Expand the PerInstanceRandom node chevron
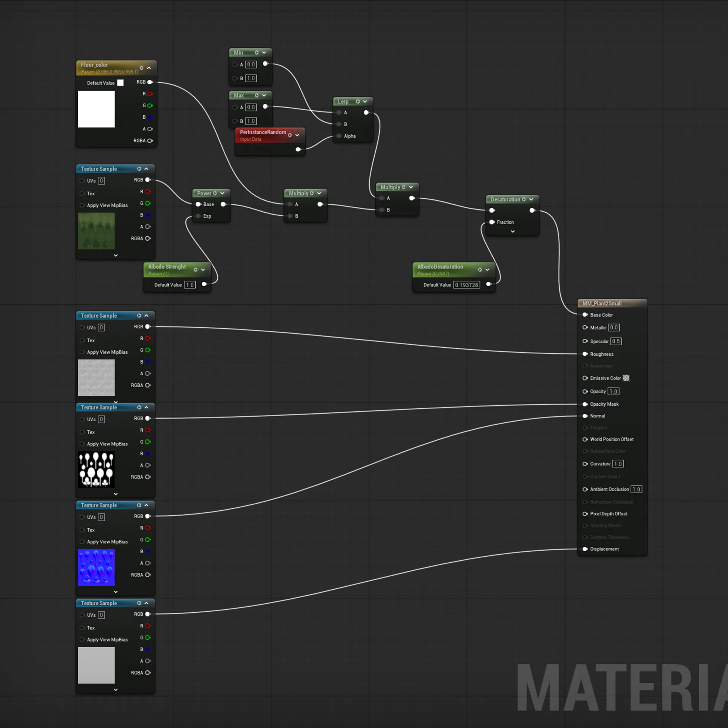This screenshot has height=728, width=728. point(297,135)
